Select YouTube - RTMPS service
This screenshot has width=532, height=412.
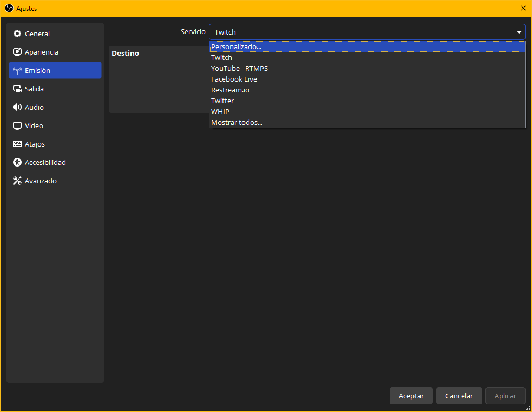[367, 68]
